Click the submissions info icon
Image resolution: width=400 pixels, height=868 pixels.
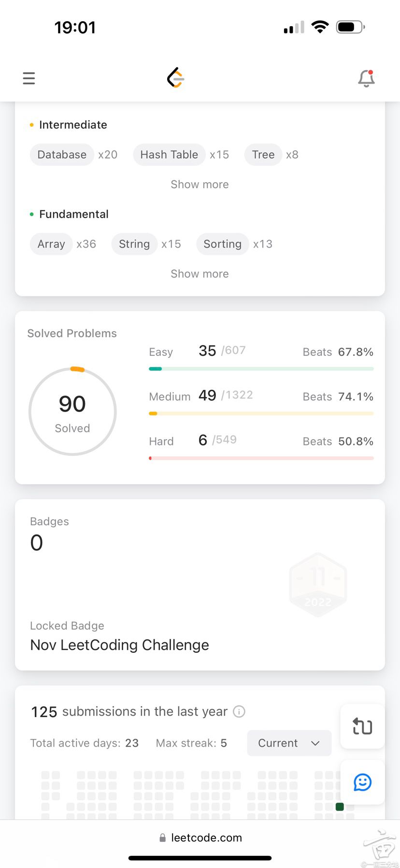239,711
